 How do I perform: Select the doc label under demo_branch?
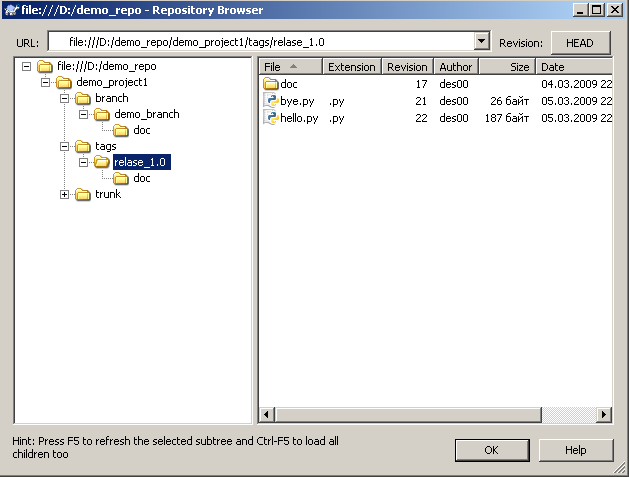tap(142, 130)
